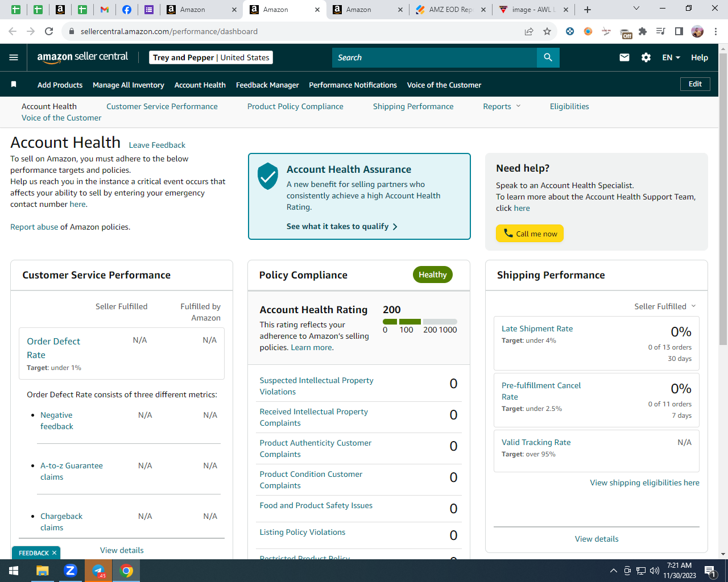Open the settings gear icon

646,57
